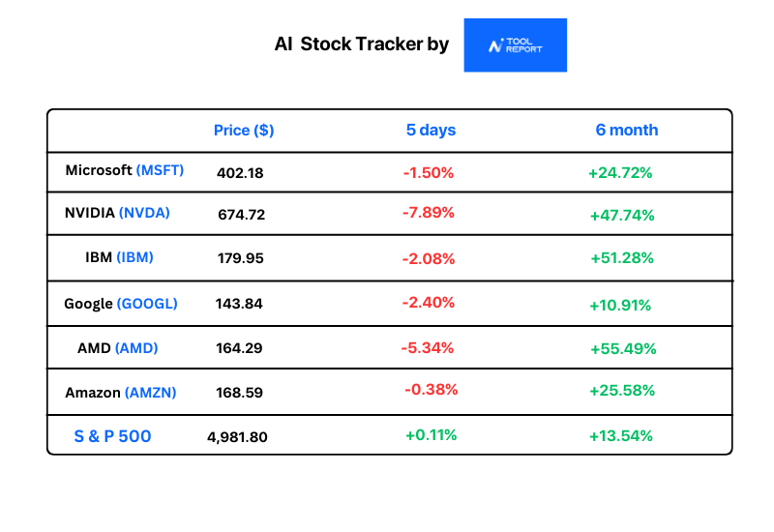Click the NVDA ticker link

click(144, 213)
